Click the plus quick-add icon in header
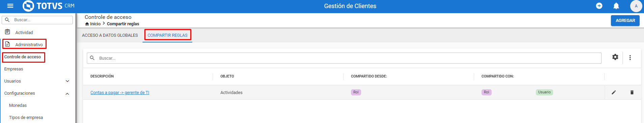 [x=599, y=6]
